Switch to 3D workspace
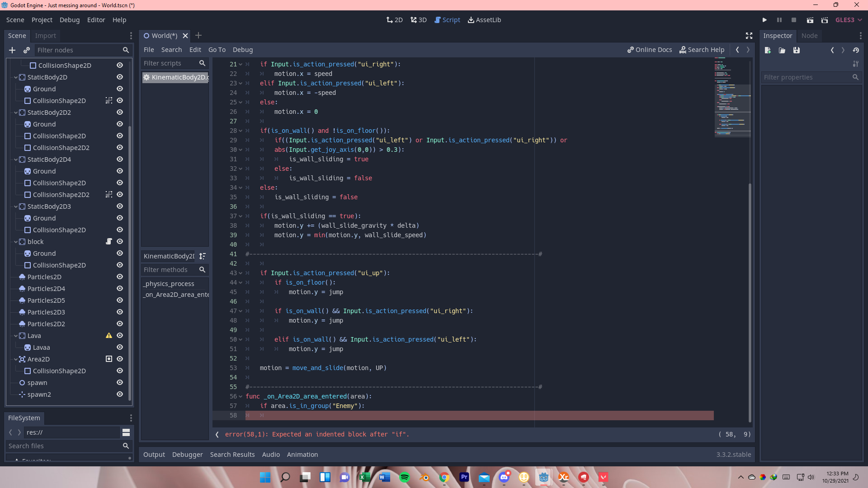This screenshot has width=868, height=488. tap(418, 20)
